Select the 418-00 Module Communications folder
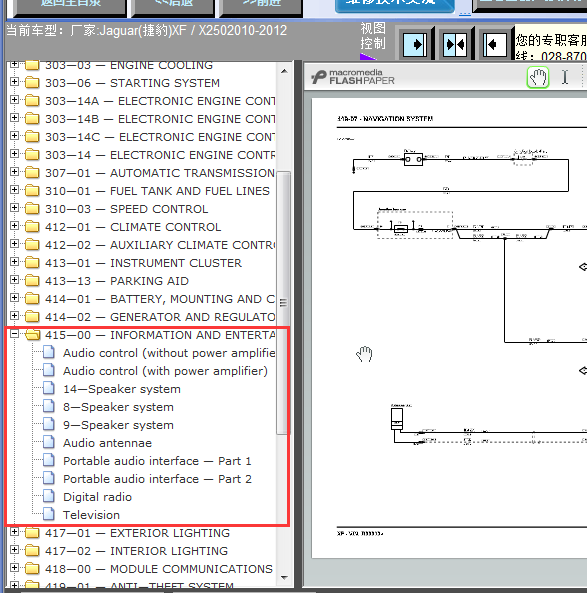Viewport: 587px width, 593px height. [x=159, y=569]
